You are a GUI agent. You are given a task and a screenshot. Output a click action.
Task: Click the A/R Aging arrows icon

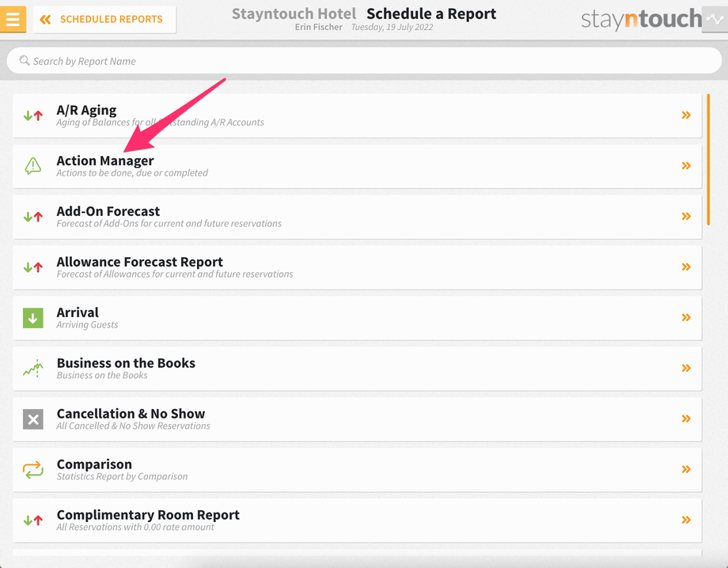pyautogui.click(x=33, y=115)
